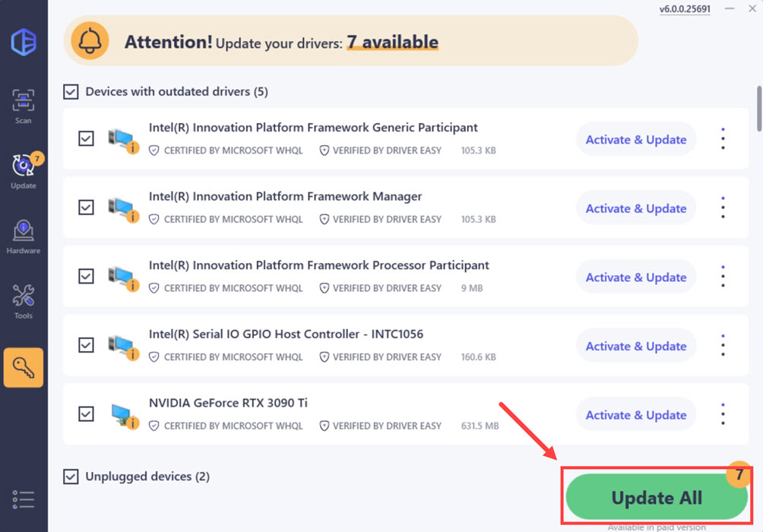763x532 pixels.
Task: Open the three-dot menu for the Framework Manager driver
Action: coord(722,207)
